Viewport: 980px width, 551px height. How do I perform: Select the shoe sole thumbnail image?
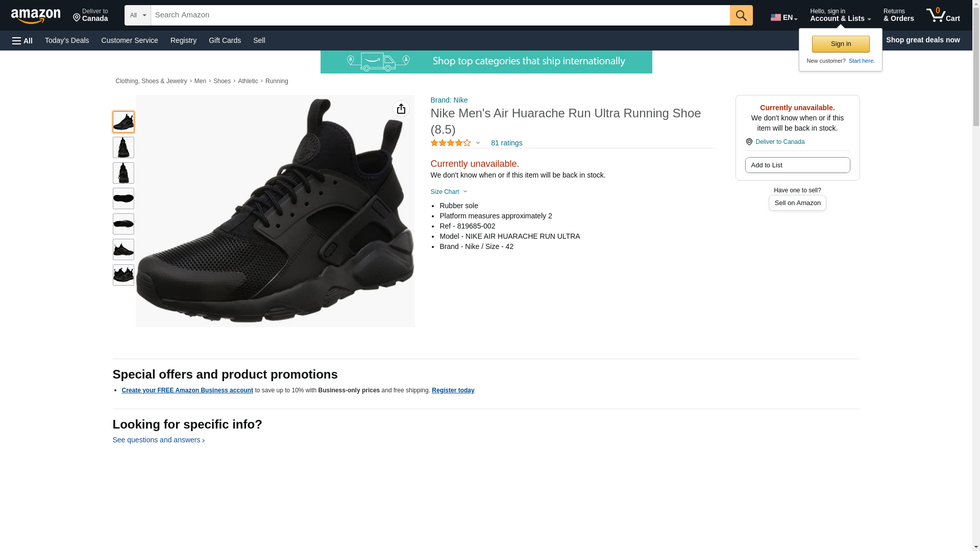[x=124, y=198]
